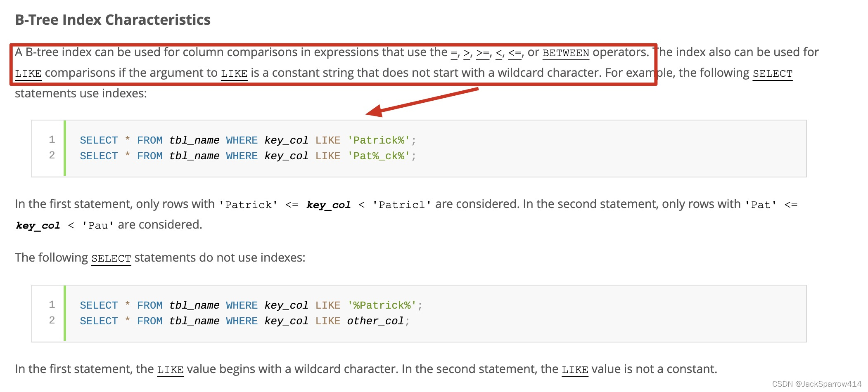868x392 pixels.
Task: Click the 'Patricl' upper bound text
Action: point(402,205)
